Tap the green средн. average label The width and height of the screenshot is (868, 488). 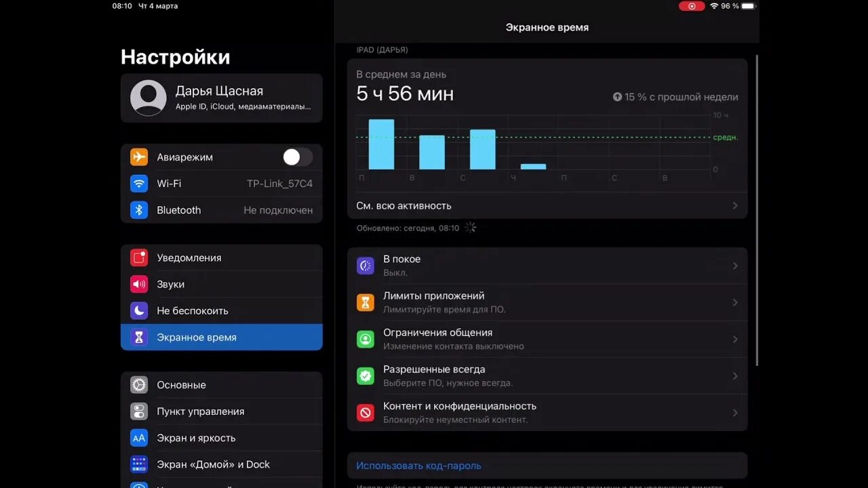(x=726, y=138)
